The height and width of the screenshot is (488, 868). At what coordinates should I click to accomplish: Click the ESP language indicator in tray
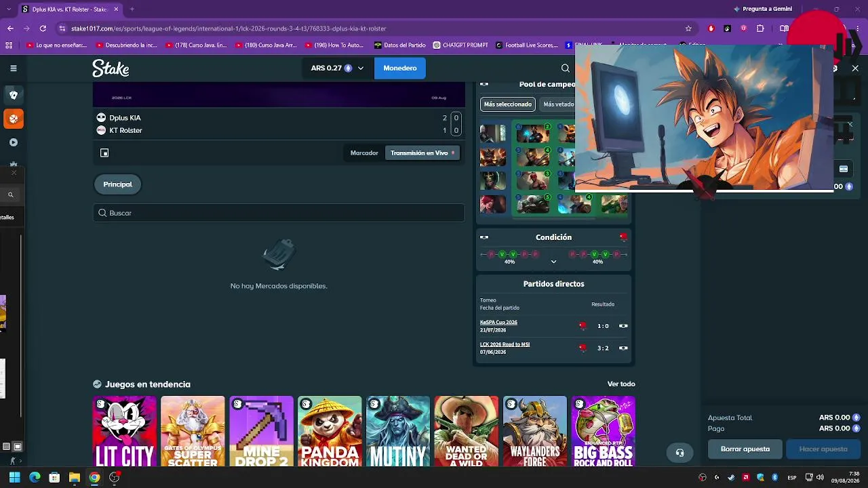pyautogui.click(x=792, y=477)
